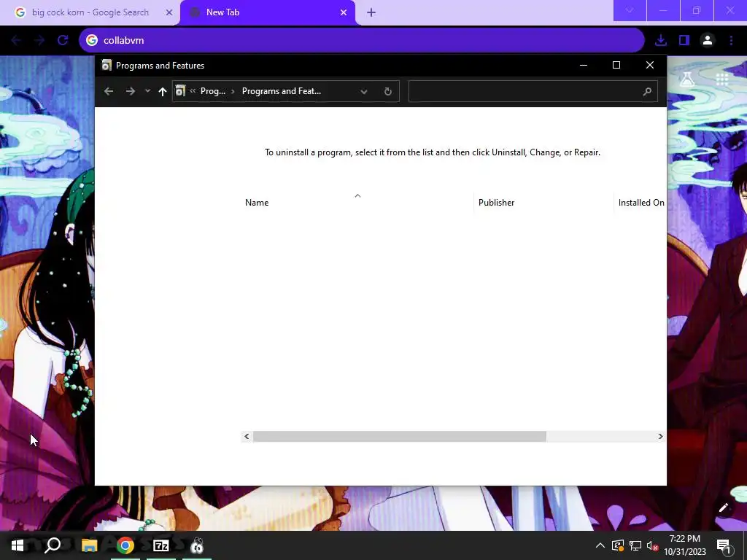Go forward in Programs and Features window

(130, 91)
